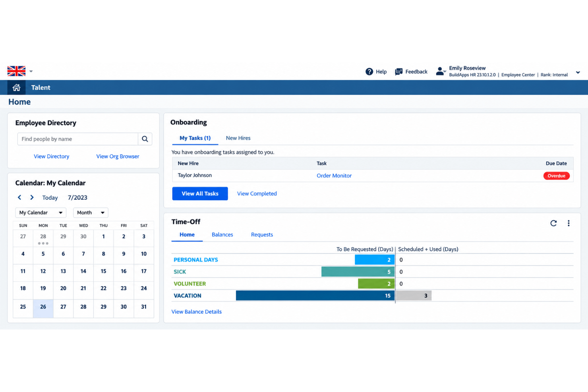The width and height of the screenshot is (588, 392).
Task: Open the Talent menu
Action: pos(41,87)
